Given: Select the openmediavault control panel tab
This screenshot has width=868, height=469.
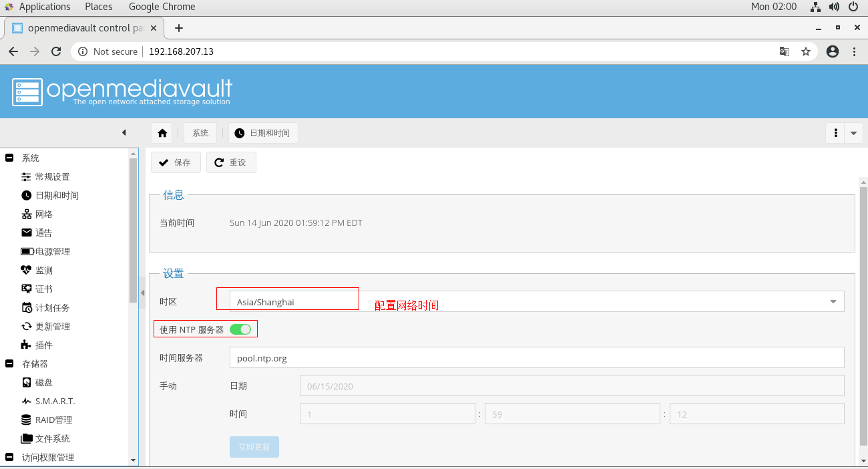Looking at the screenshot, I should click(x=83, y=28).
